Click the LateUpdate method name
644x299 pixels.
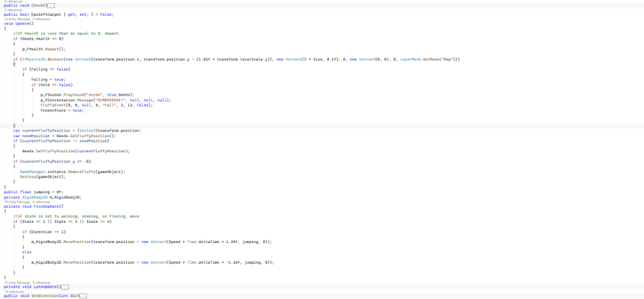click(45, 287)
